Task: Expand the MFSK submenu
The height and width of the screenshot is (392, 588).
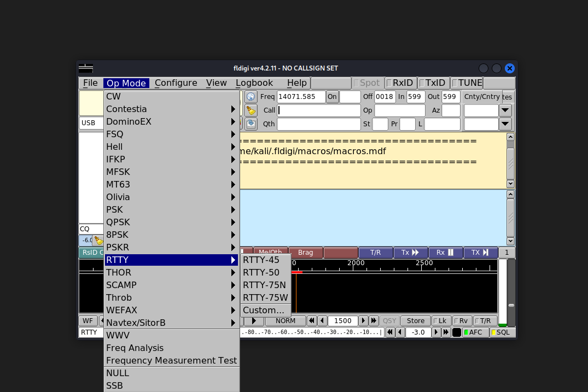Action: [x=172, y=172]
